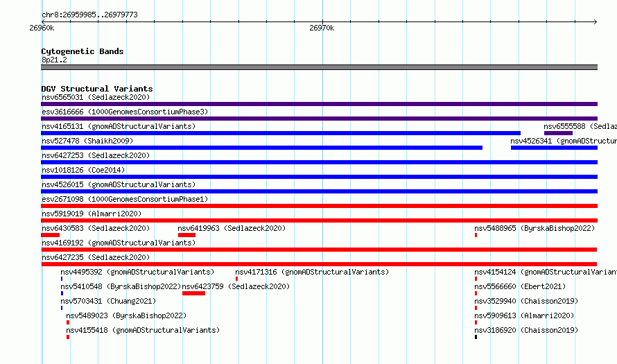Click the red marker under nsv4155418
This screenshot has height=364, width=617.
[68, 337]
